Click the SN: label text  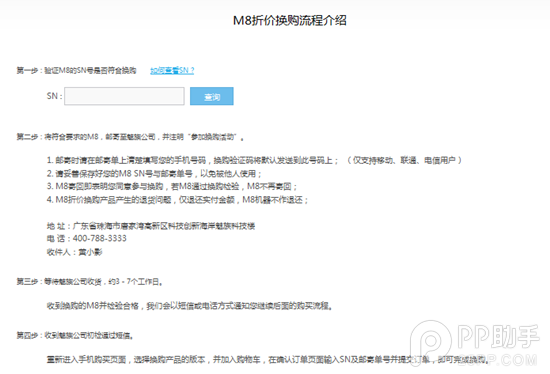(x=54, y=96)
